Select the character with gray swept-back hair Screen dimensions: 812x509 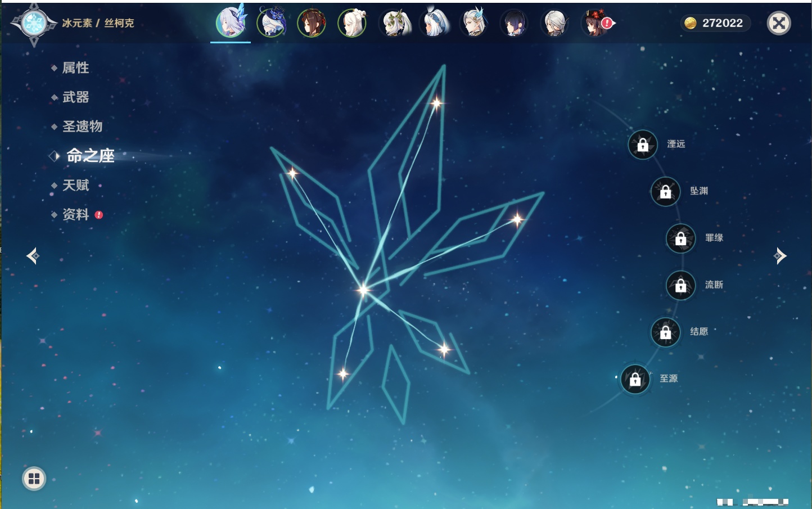point(554,23)
